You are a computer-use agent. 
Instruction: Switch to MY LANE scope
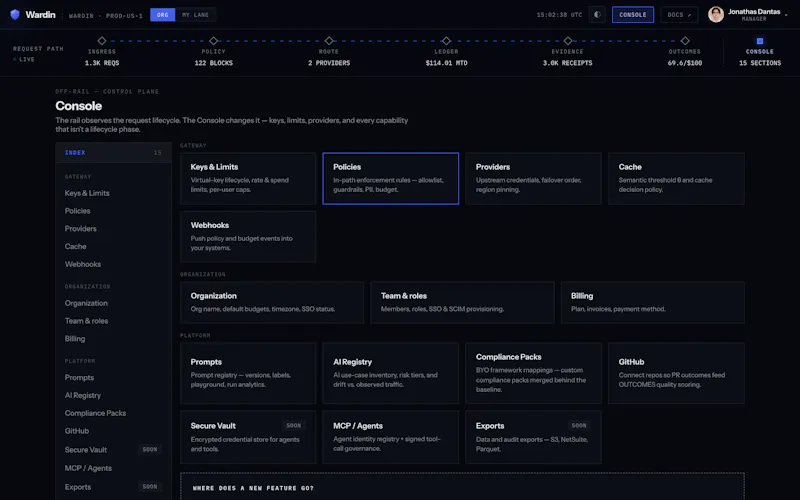195,15
